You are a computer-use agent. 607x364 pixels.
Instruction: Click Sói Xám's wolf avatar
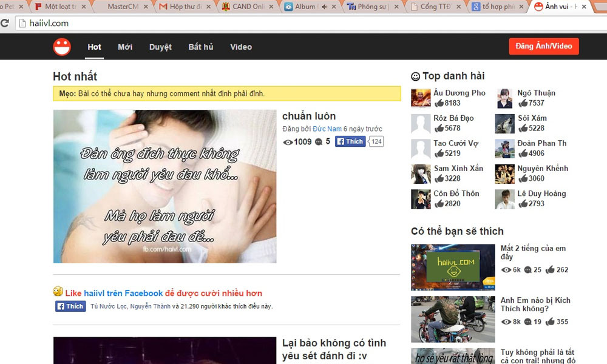point(505,123)
